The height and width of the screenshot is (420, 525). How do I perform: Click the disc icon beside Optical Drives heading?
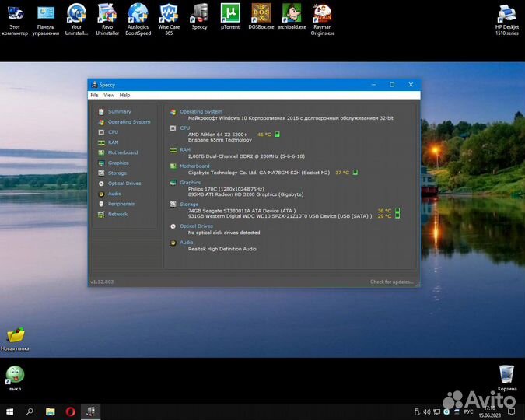point(173,226)
